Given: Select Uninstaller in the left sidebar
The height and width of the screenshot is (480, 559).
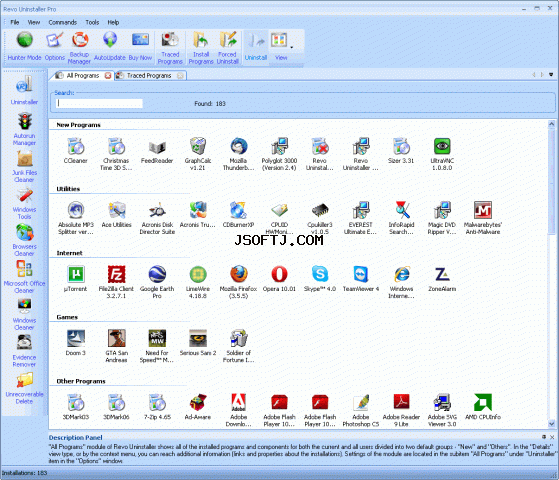Looking at the screenshot, I should (x=24, y=91).
